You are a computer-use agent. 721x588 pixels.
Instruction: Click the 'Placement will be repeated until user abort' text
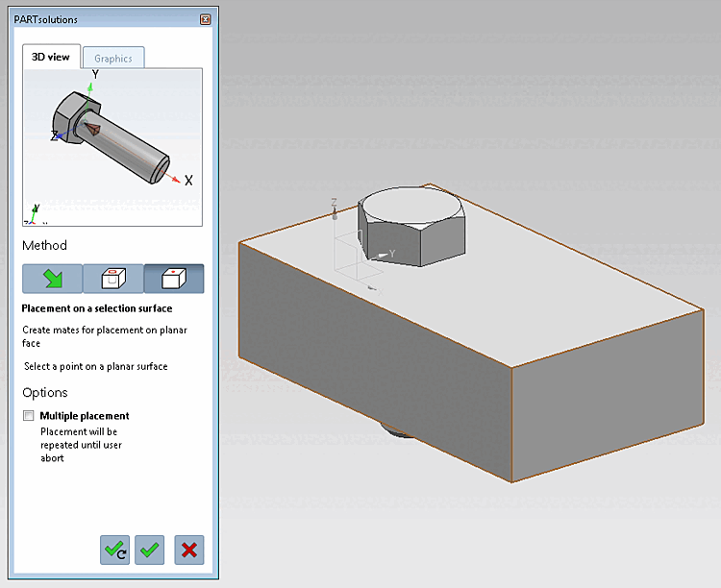[81, 445]
